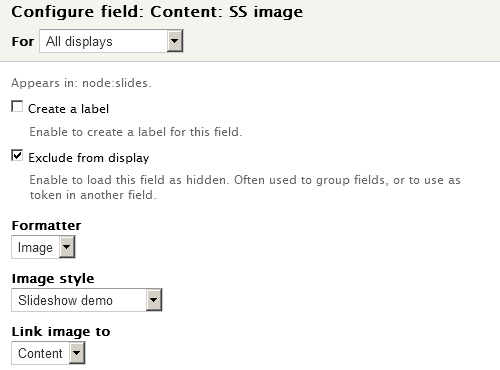Click 'Enable to create a label' description

click(x=136, y=132)
